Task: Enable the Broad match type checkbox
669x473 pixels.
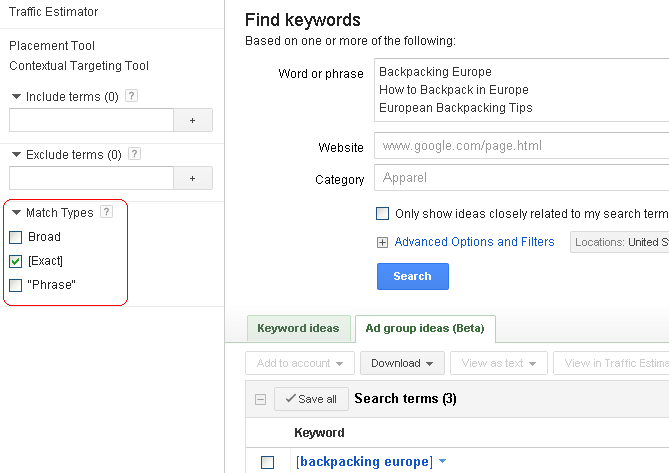Action: coord(15,237)
